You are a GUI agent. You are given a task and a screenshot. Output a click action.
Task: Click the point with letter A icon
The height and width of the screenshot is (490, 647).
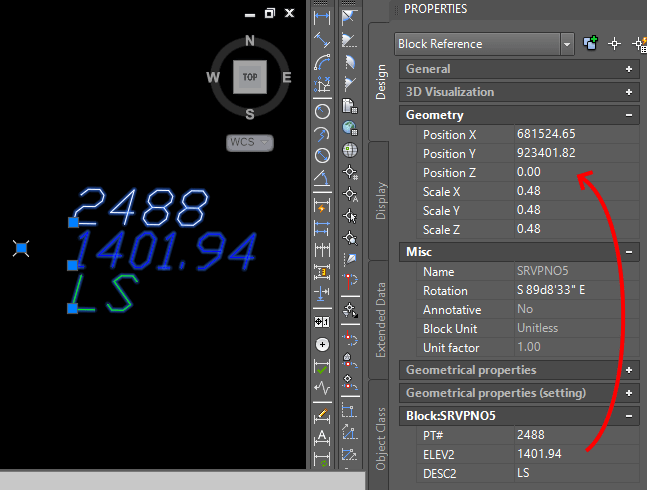click(x=350, y=194)
